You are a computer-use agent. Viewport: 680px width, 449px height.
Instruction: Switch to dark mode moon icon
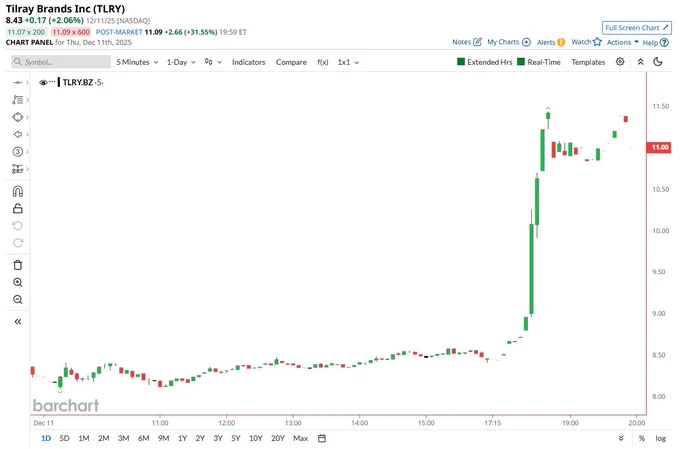[658, 62]
